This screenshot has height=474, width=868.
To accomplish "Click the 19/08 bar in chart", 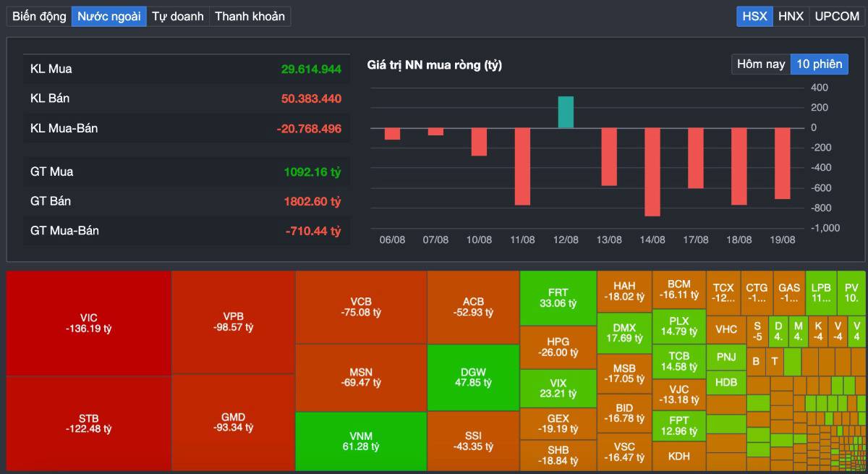I will coord(783,164).
